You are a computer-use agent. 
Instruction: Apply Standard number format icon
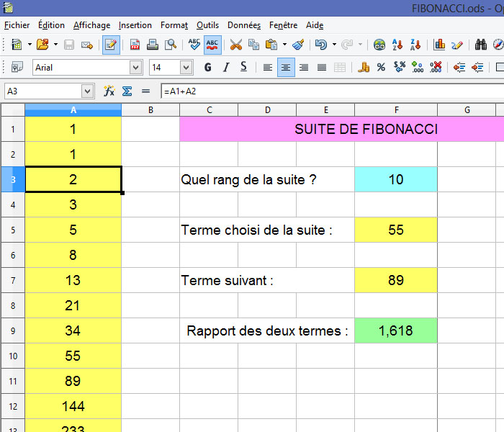[x=399, y=67]
